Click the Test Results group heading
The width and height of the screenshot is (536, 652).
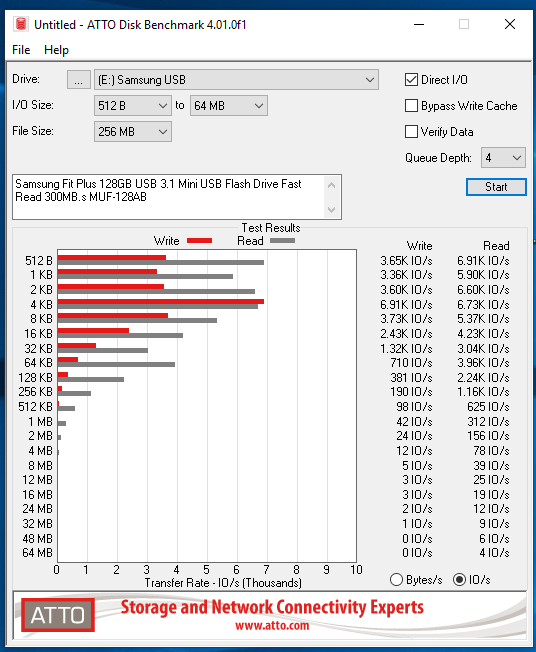tap(271, 228)
